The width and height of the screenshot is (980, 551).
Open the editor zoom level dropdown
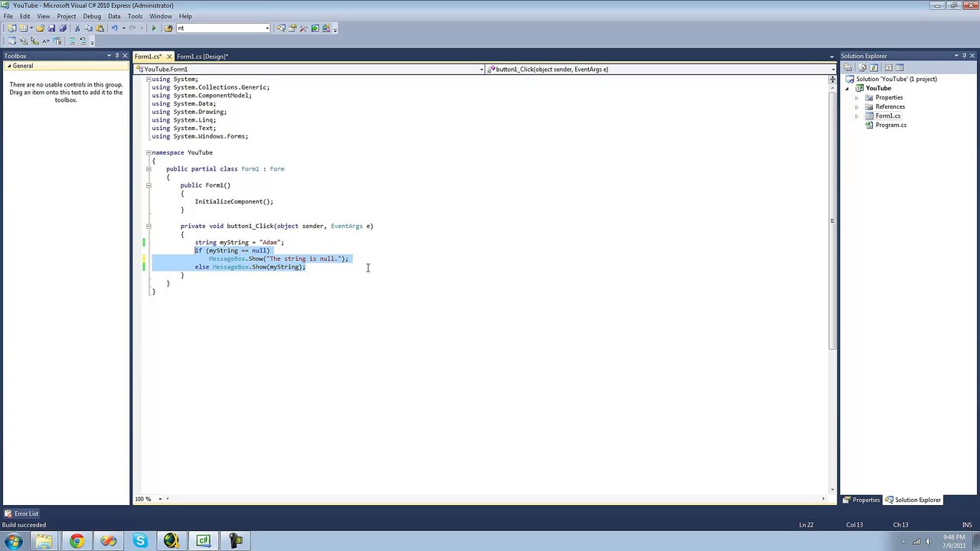160,499
